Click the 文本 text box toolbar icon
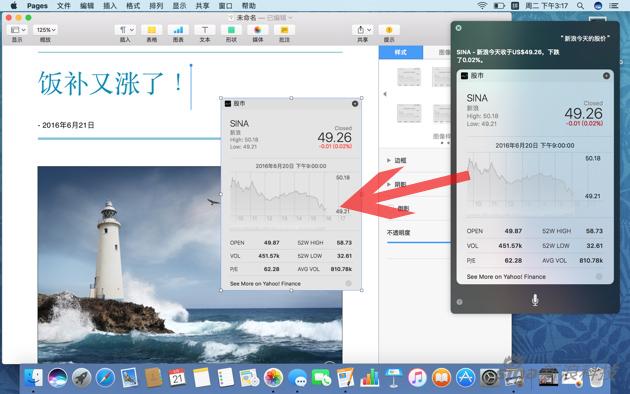Image resolution: width=630 pixels, height=394 pixels. (x=205, y=30)
